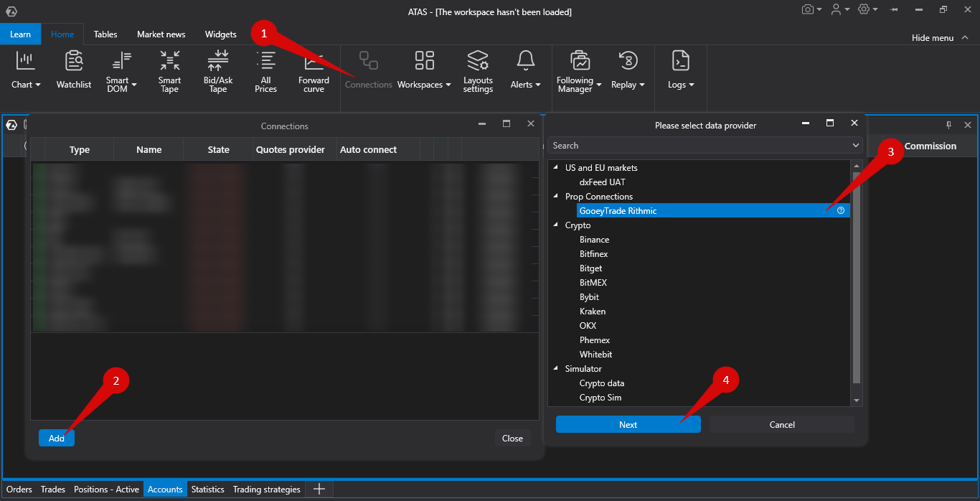Click the help icon beside GooeyTrade Rithmic
The image size is (980, 501).
click(841, 210)
